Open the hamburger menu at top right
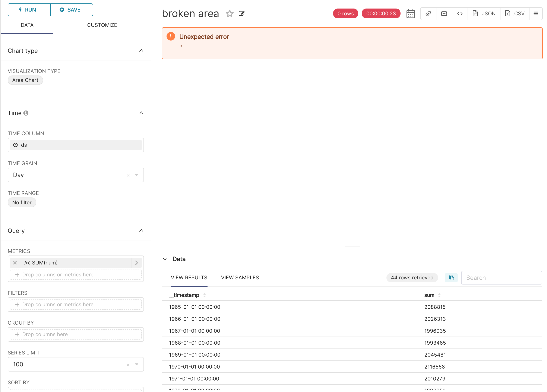This screenshot has height=392, width=547. point(536,13)
